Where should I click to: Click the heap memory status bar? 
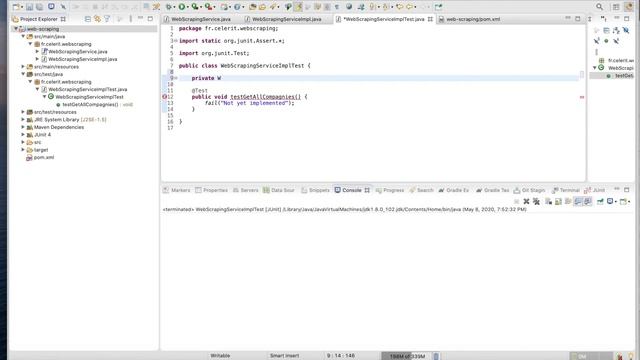(407, 356)
